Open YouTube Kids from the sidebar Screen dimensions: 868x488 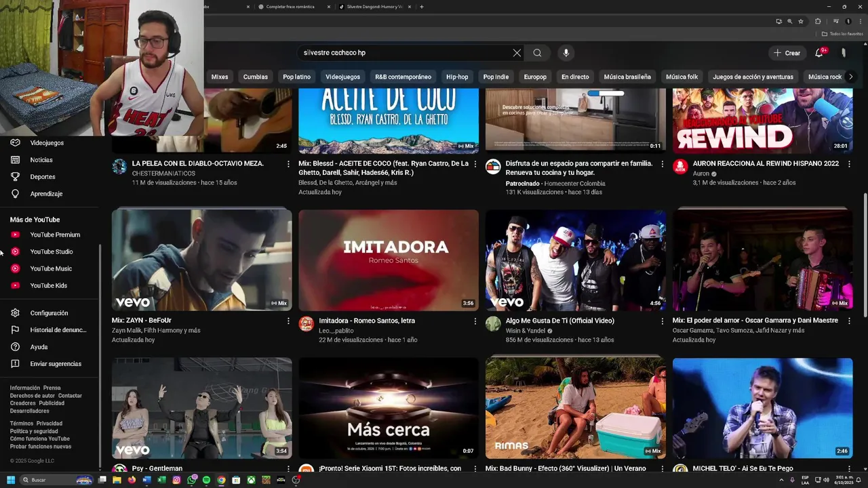tap(49, 285)
